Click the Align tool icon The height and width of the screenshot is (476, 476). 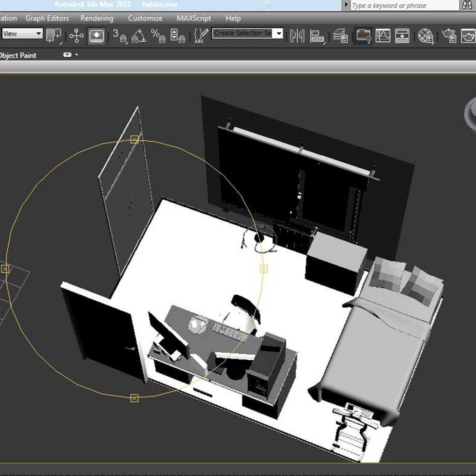click(x=317, y=36)
